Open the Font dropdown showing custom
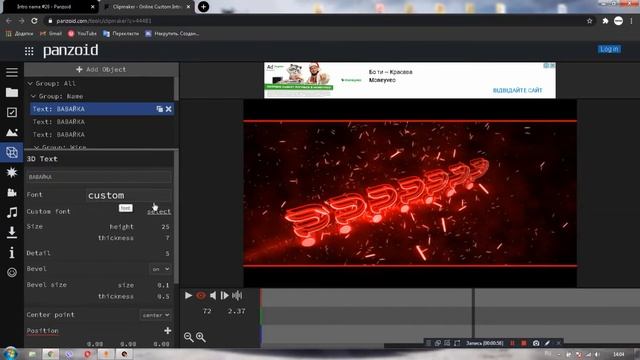The image size is (640, 360). [x=128, y=195]
